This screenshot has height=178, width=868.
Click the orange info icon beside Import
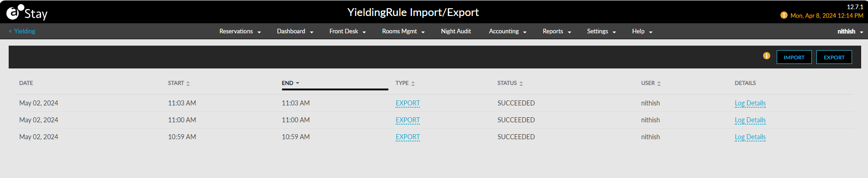[x=767, y=56]
